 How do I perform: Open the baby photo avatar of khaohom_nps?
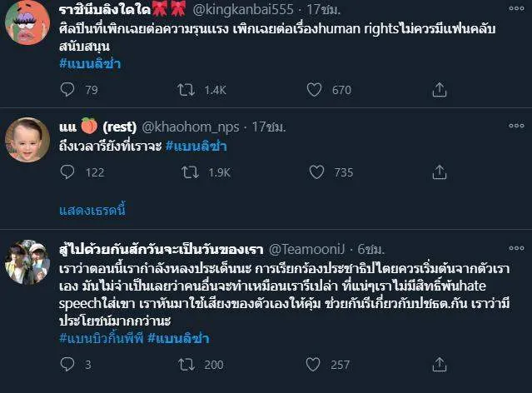click(x=27, y=139)
